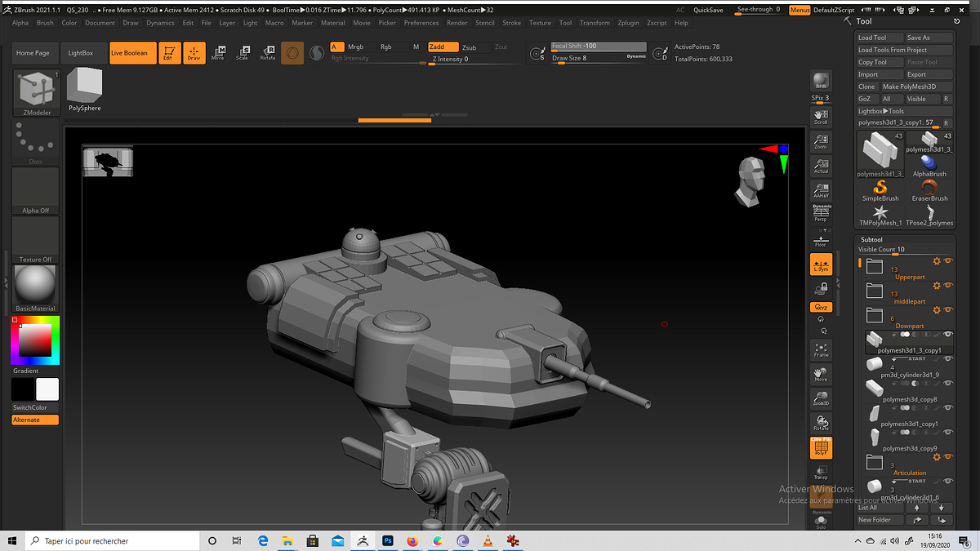Click the Make PolyMesh3D button
Screen dimensions: 980x551
(x=916, y=87)
